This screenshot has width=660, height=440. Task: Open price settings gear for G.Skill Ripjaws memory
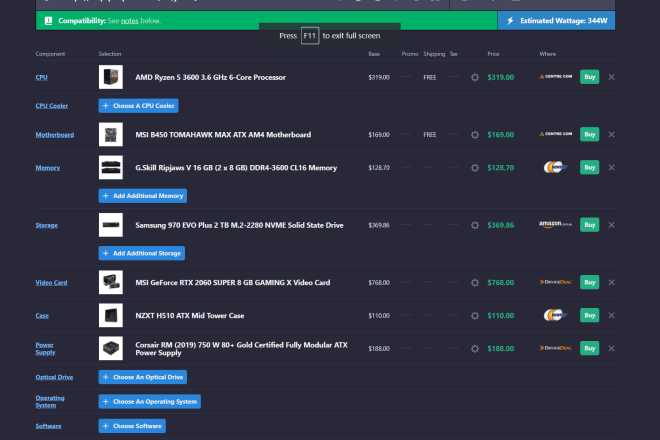pos(475,168)
